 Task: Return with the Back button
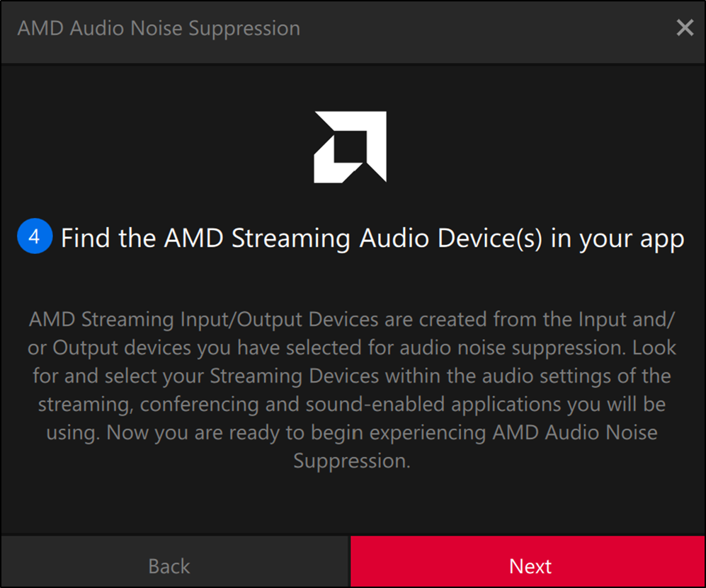[175, 561]
